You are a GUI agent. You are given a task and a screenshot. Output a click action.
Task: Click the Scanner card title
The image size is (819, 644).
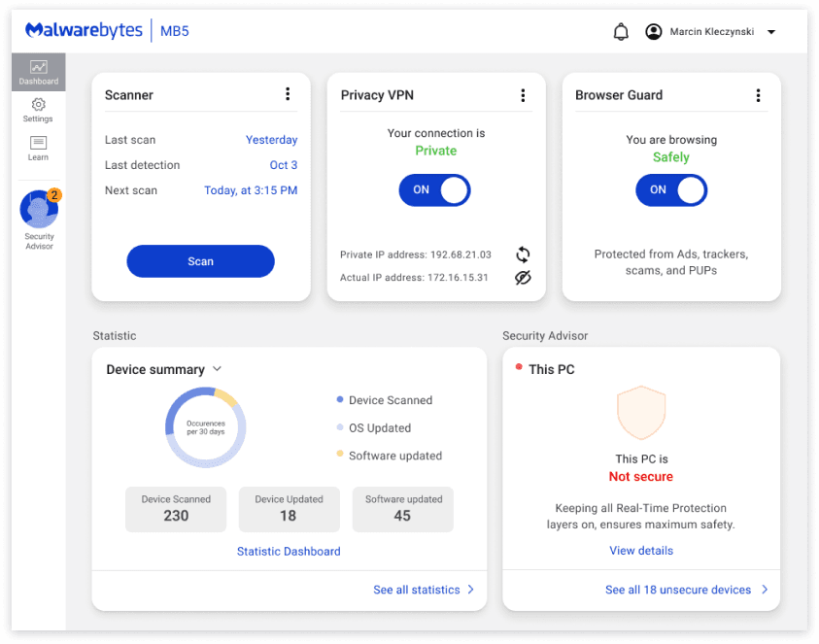(x=129, y=95)
